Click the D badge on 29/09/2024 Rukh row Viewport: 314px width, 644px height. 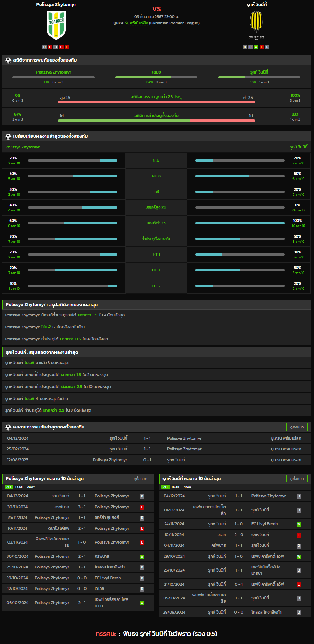tap(299, 613)
